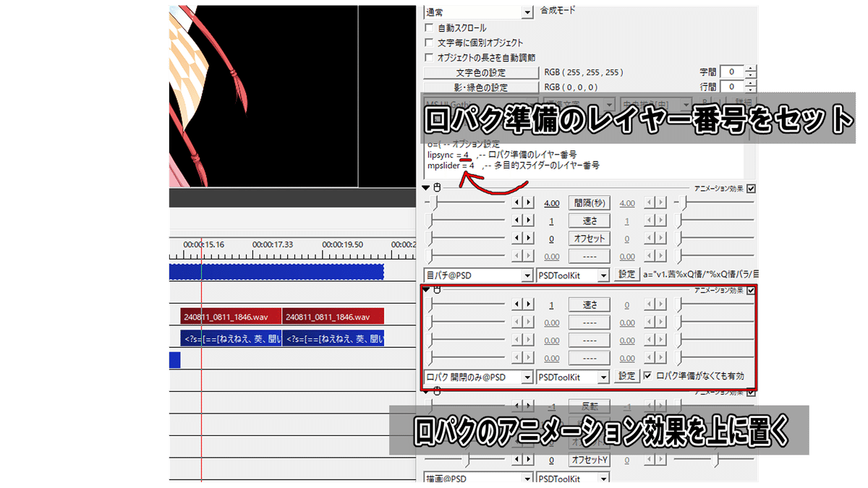Check 文字毎に個別オブジェクト
This screenshot has width=868, height=488.
coord(429,41)
